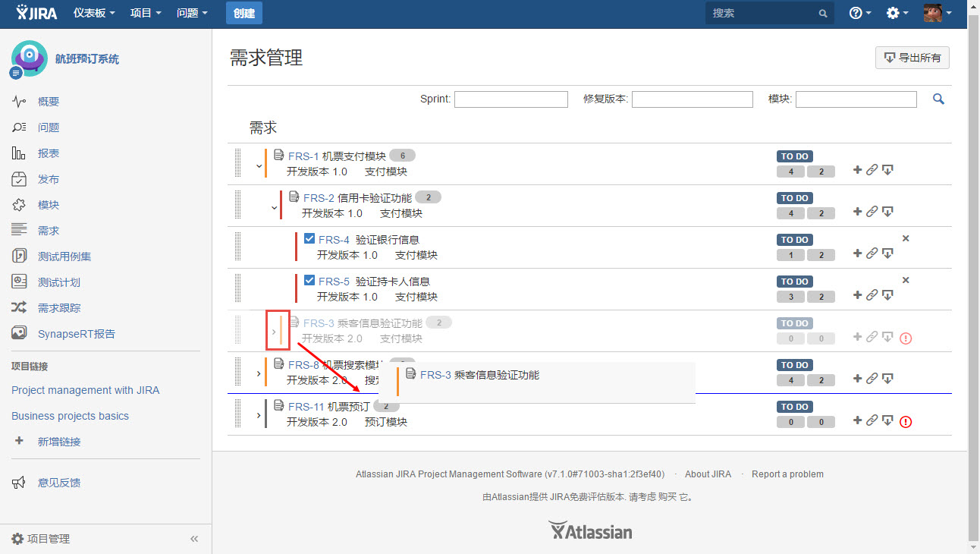Expand the FRS-11 机票预订 node
This screenshot has width=980, height=554.
(259, 415)
